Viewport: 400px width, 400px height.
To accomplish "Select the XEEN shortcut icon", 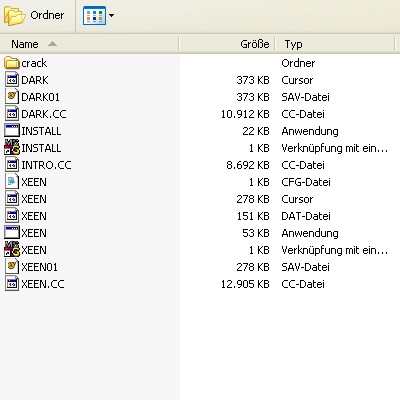I will click(12, 249).
